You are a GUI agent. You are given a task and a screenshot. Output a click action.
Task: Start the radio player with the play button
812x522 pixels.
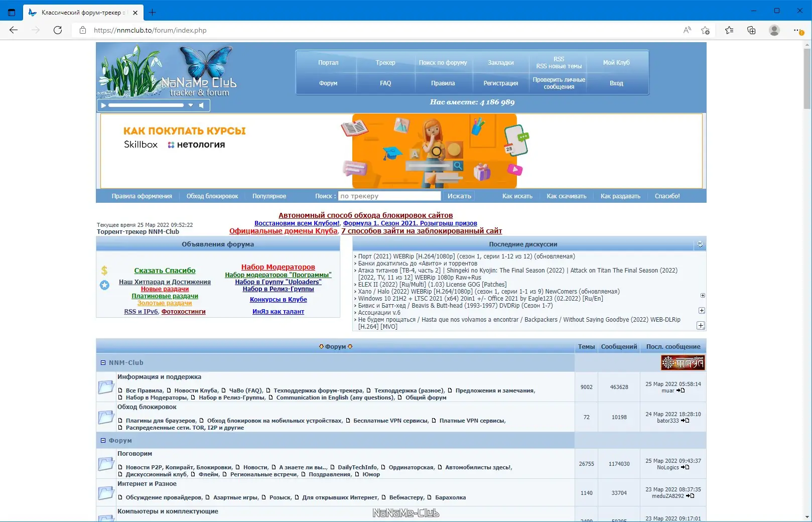[x=103, y=105]
